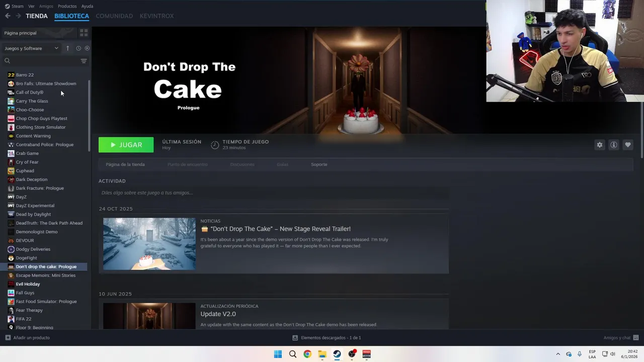Image resolution: width=644 pixels, height=362 pixels.
Task: Click the activity message input field
Action: point(273,193)
